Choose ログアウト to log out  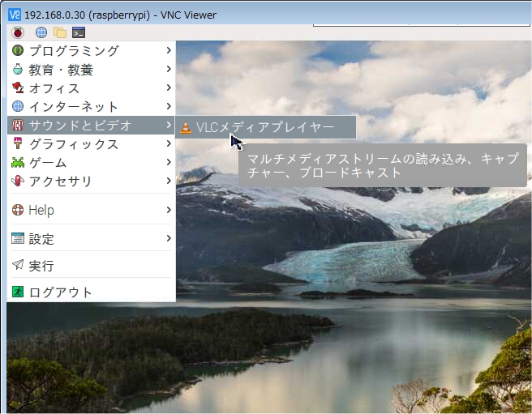[92, 292]
